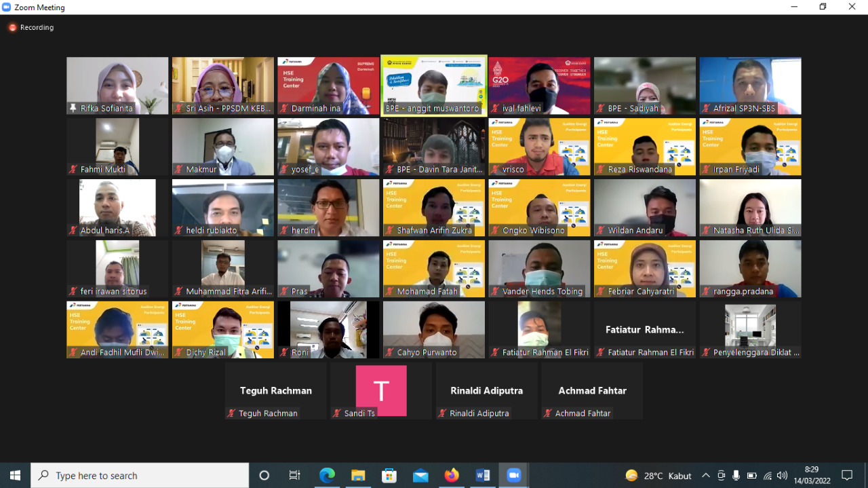Select BPE - anggit muswantoro video tile
The width and height of the screenshot is (868, 488).
(434, 86)
